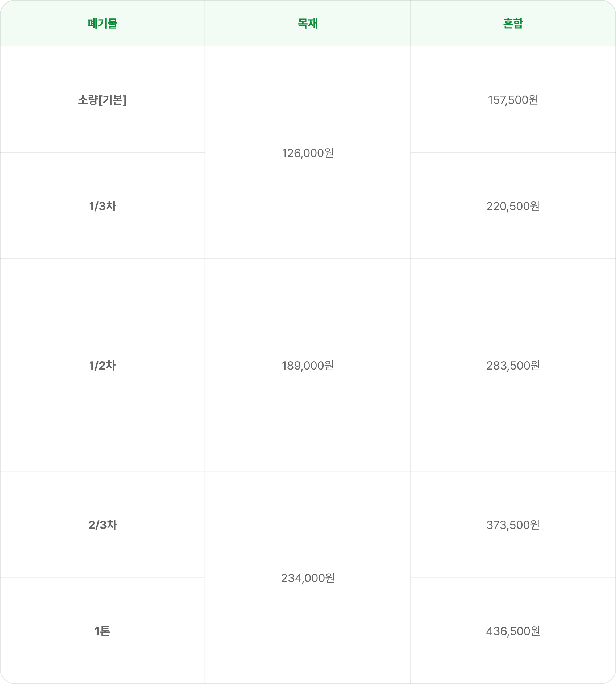Click the 목재 column header

click(x=308, y=24)
